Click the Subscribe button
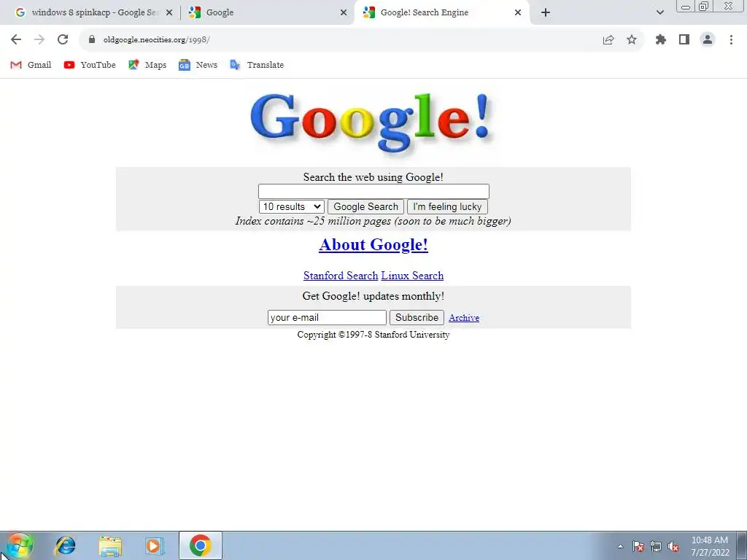Image resolution: width=747 pixels, height=560 pixels. tap(417, 318)
